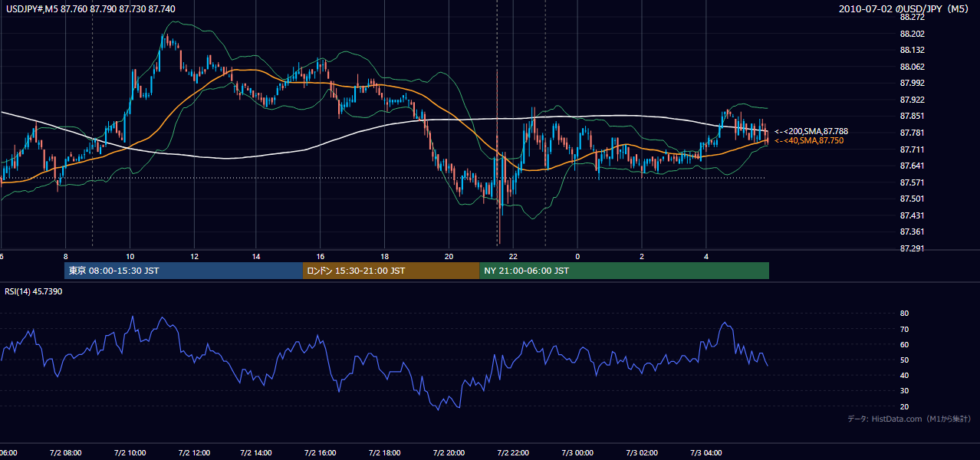Click the 7/2 18:00 bottom time label

[x=385, y=452]
